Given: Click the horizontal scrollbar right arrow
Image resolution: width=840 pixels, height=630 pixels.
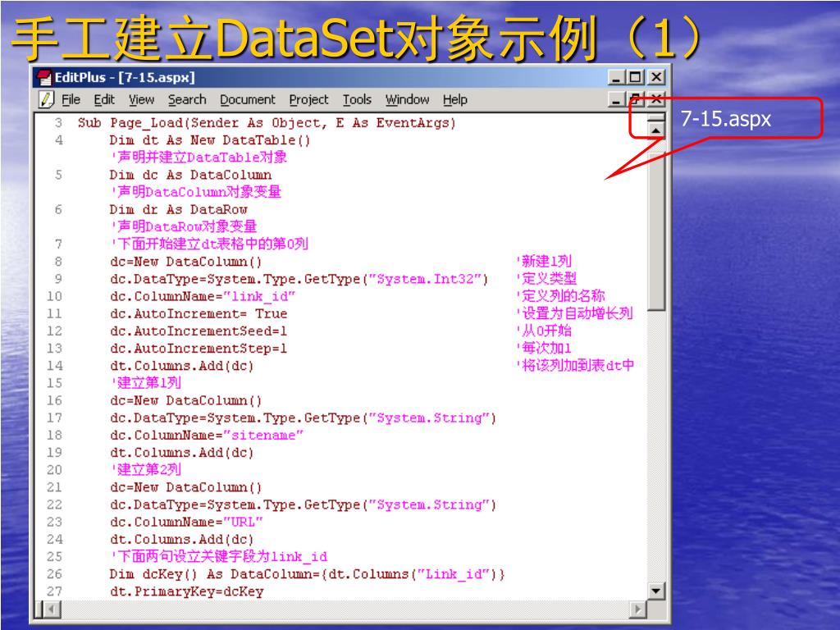Looking at the screenshot, I should (x=637, y=609).
